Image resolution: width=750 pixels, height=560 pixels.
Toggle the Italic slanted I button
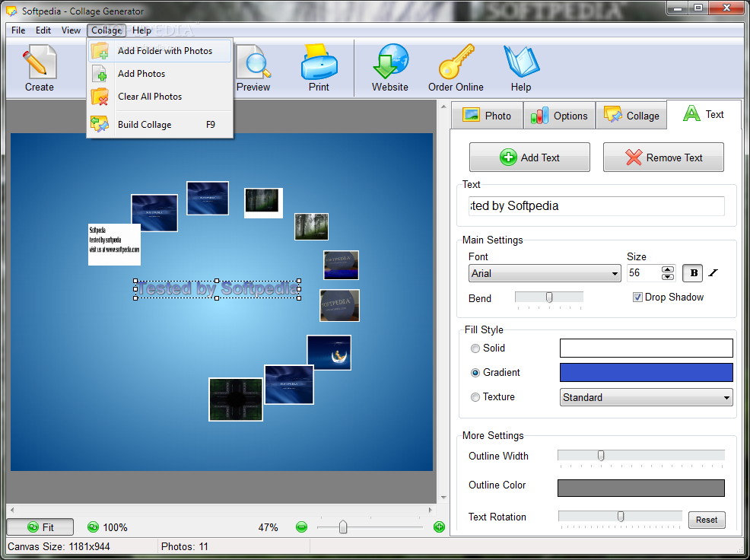click(x=713, y=273)
